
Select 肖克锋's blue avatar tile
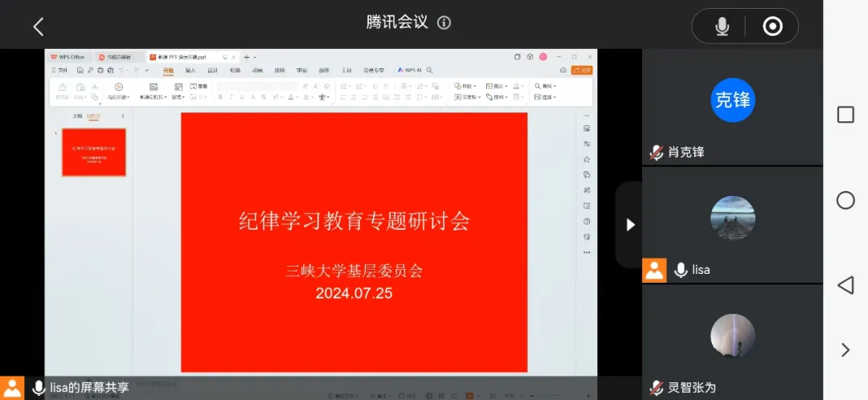tap(732, 100)
